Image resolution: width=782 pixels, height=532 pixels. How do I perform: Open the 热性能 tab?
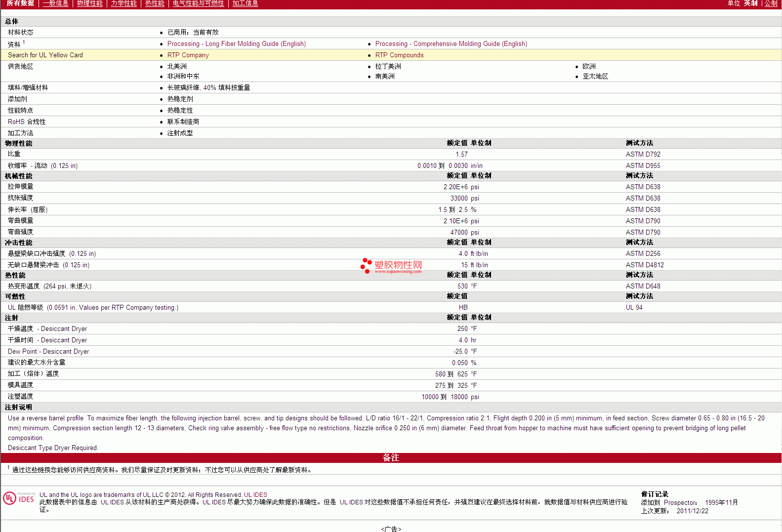(155, 3)
